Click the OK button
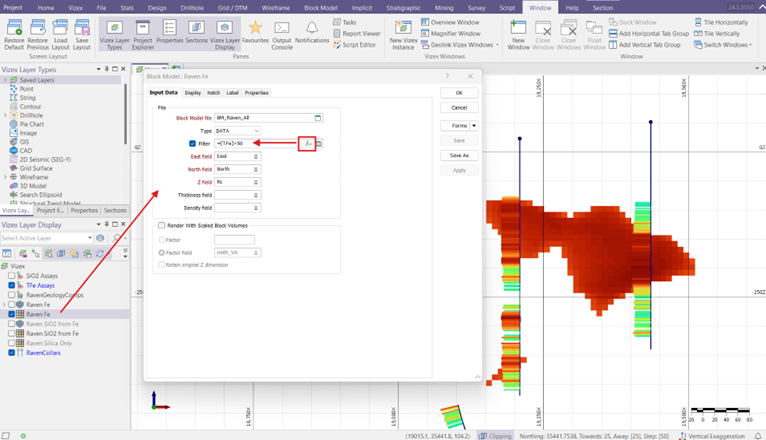Viewport: 766px width, 440px height. [459, 92]
